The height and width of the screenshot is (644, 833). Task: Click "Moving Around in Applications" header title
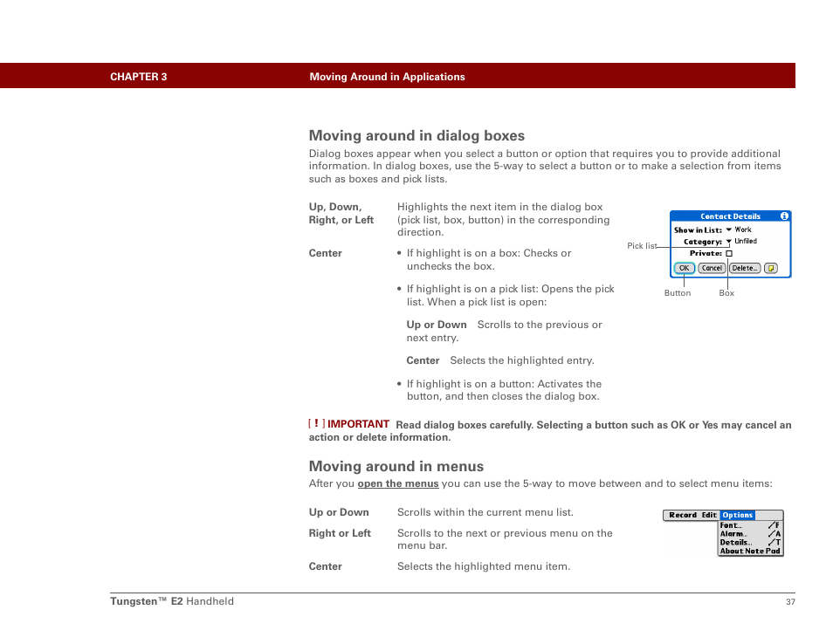click(x=388, y=77)
